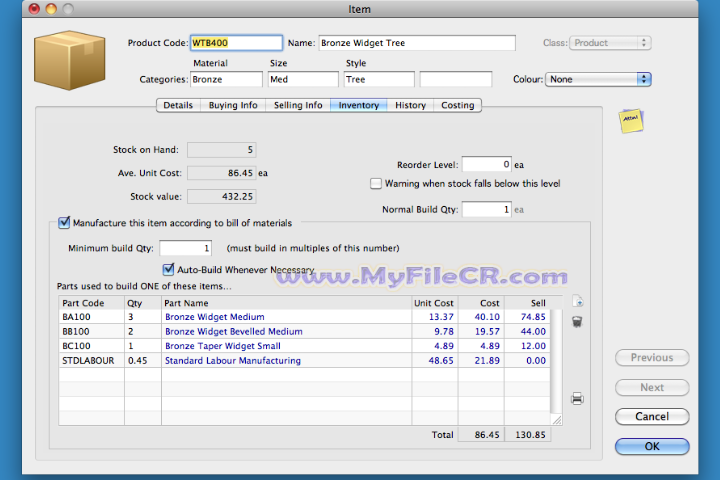This screenshot has width=720, height=480.
Task: Select part code BB100 cell
Action: click(91, 331)
